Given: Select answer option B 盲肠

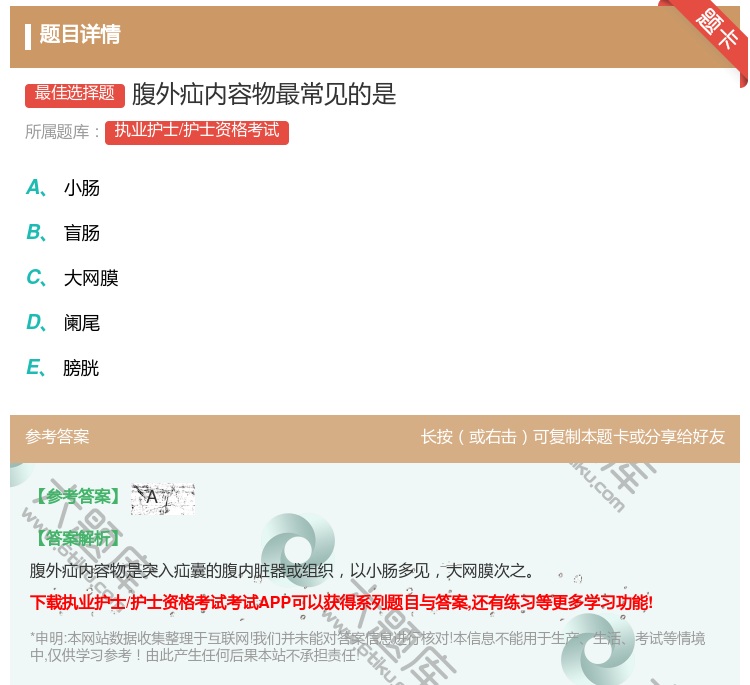Looking at the screenshot, I should point(63,233).
